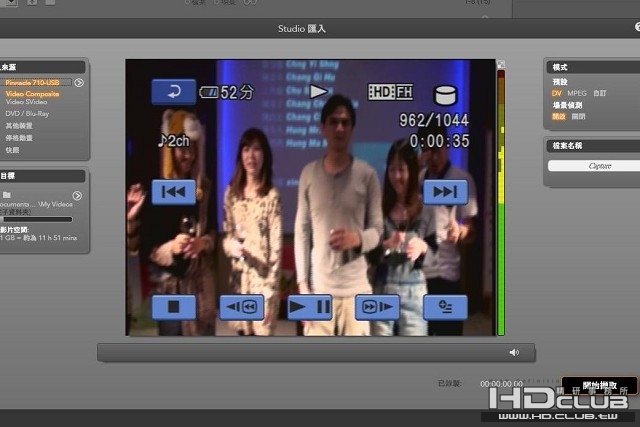Mute audio with the speaker icon
640x427 pixels.
pyautogui.click(x=514, y=352)
